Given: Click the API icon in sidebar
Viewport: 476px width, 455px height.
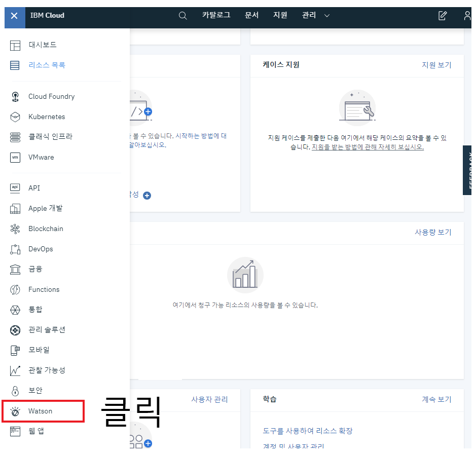Looking at the screenshot, I should point(15,188).
